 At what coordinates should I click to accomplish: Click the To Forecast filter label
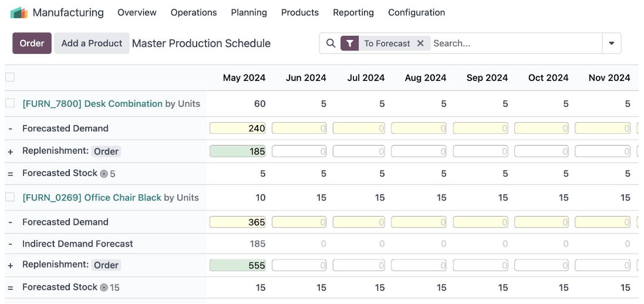387,43
